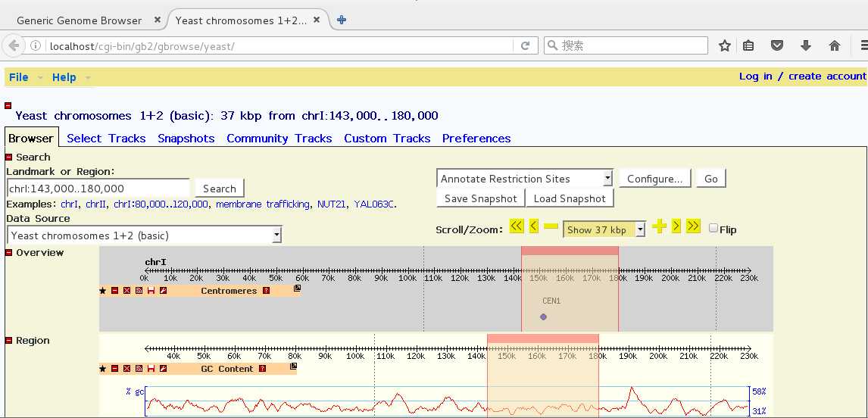Screen dimensions: 868x418
Task: Open the Firefox downloads arrow
Action: click(806, 46)
